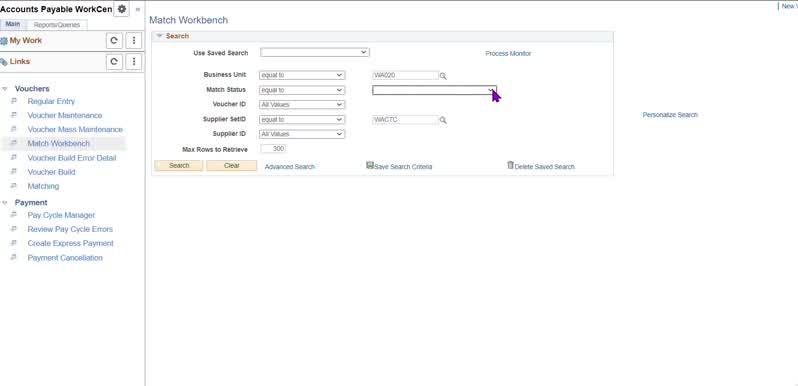Open the Personalize Search link
The height and width of the screenshot is (386, 798).
pos(670,115)
